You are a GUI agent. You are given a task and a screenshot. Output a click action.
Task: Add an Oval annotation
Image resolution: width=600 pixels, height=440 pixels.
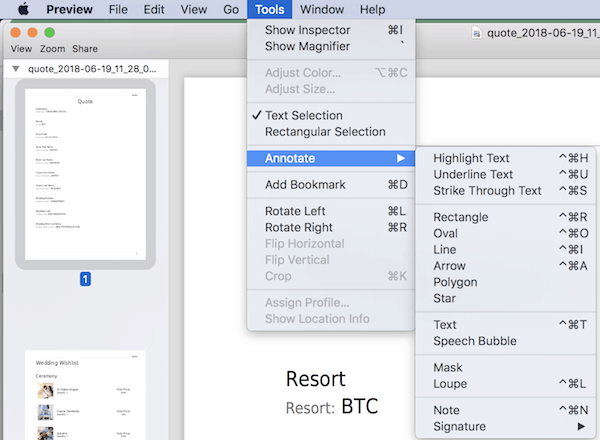(506, 233)
